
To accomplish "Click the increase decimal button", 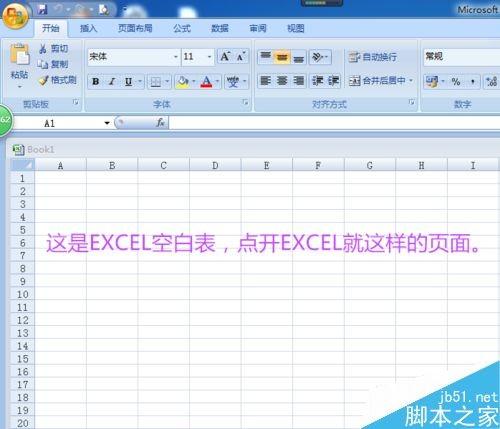I will 492,81.
